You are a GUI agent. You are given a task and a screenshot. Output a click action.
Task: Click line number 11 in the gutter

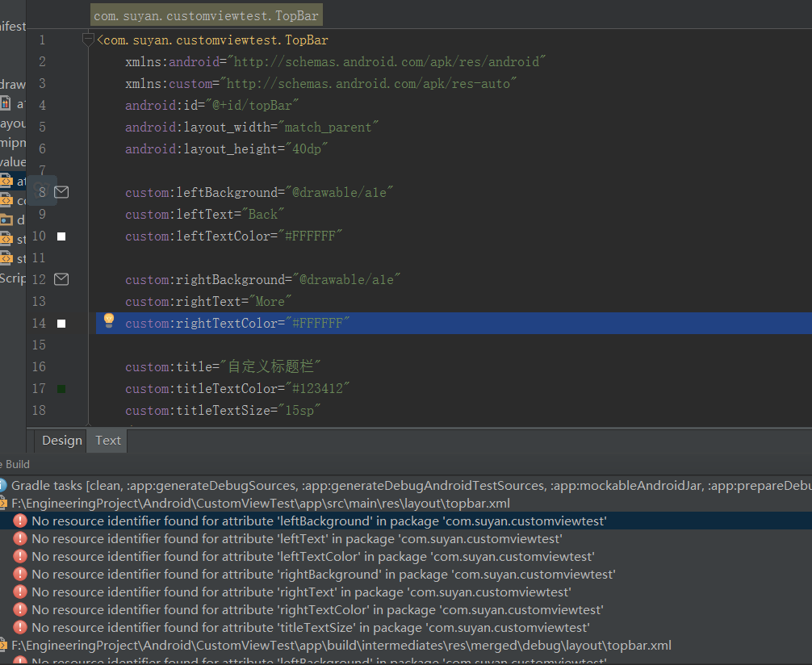(39, 257)
